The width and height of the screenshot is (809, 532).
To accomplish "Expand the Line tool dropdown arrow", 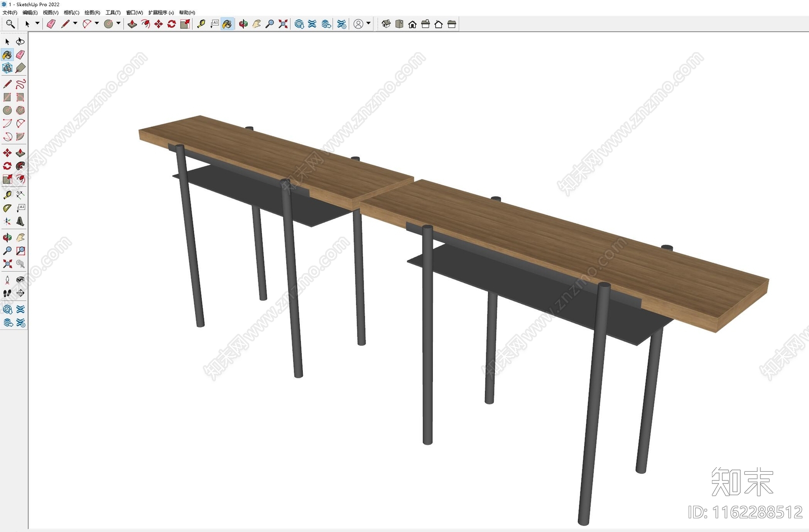I will pyautogui.click(x=75, y=23).
